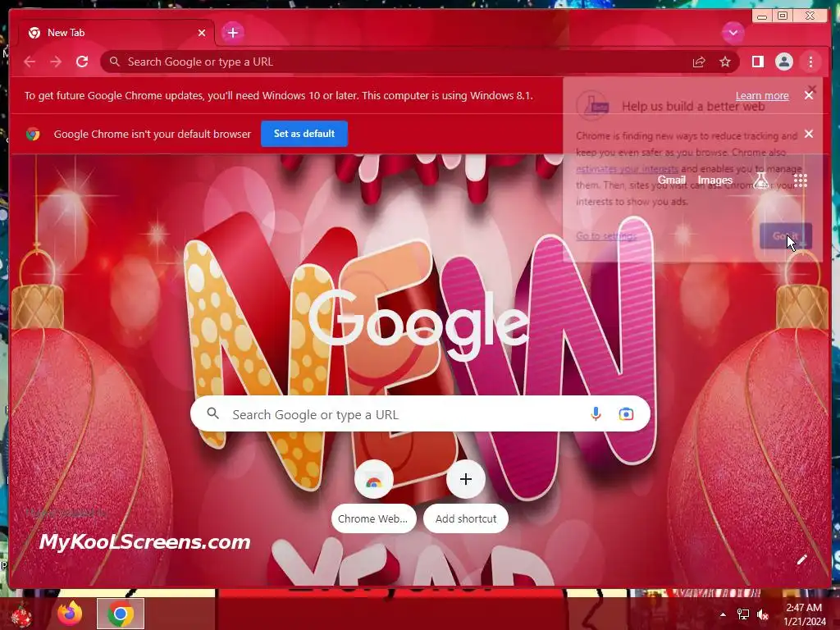The image size is (840, 630).
Task: Open Firefox from the taskbar
Action: tap(71, 614)
